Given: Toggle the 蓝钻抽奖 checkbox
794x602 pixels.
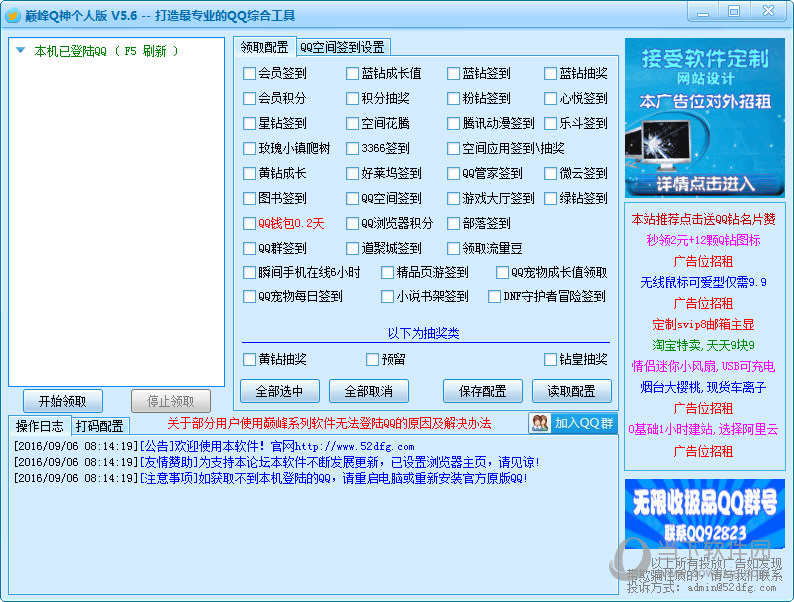Looking at the screenshot, I should 551,73.
